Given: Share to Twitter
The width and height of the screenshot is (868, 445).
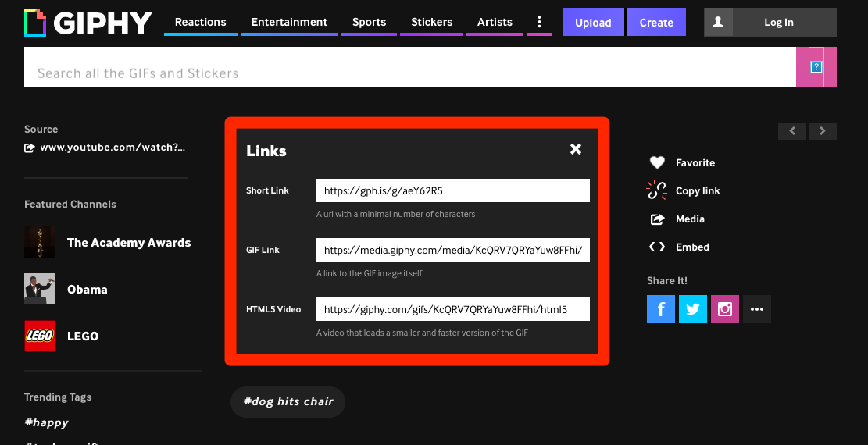Looking at the screenshot, I should (693, 309).
